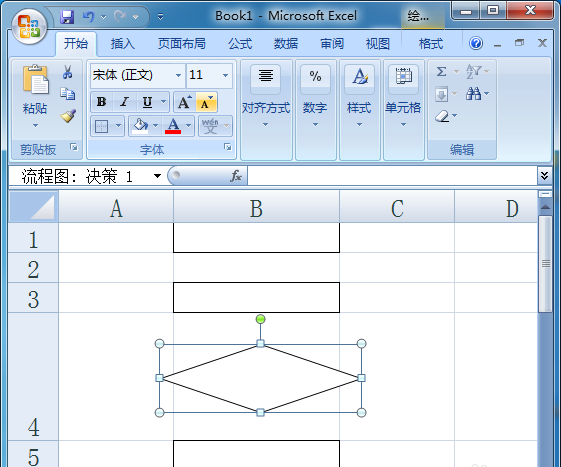
Task: Click the AutoSum sigma icon
Action: 442,72
